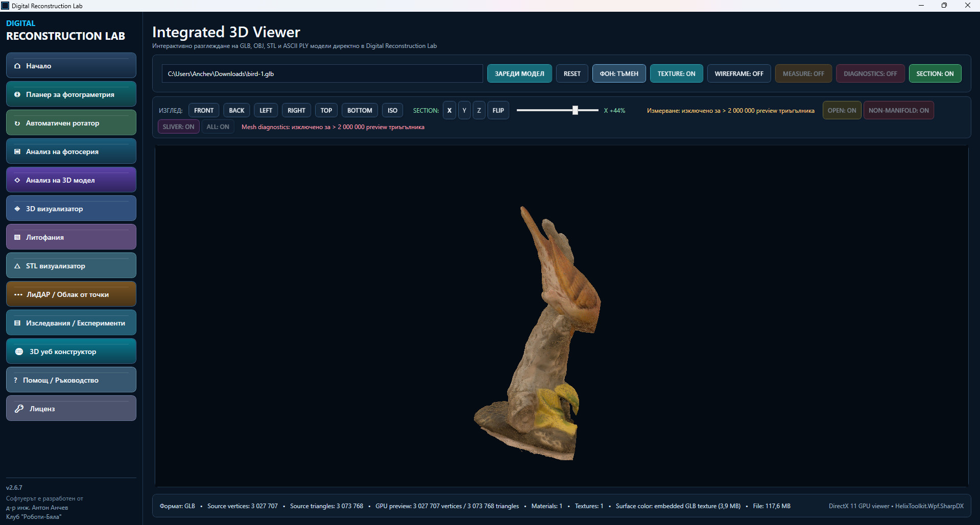Click the icon of 3D визуализатор

point(17,209)
